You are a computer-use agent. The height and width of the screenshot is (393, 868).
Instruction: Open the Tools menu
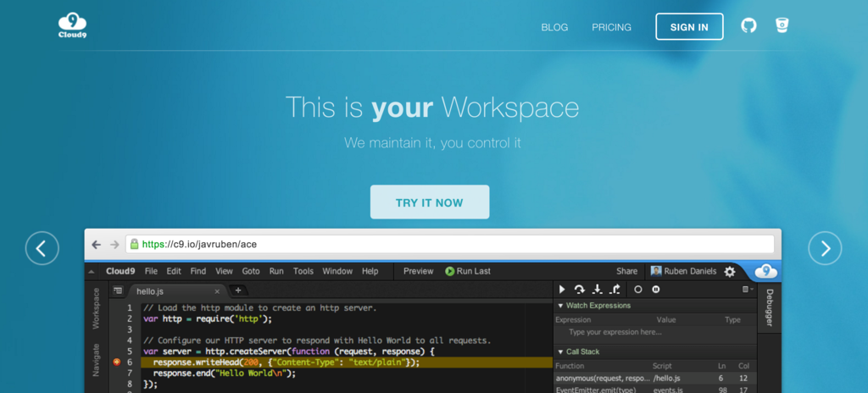pos(303,271)
